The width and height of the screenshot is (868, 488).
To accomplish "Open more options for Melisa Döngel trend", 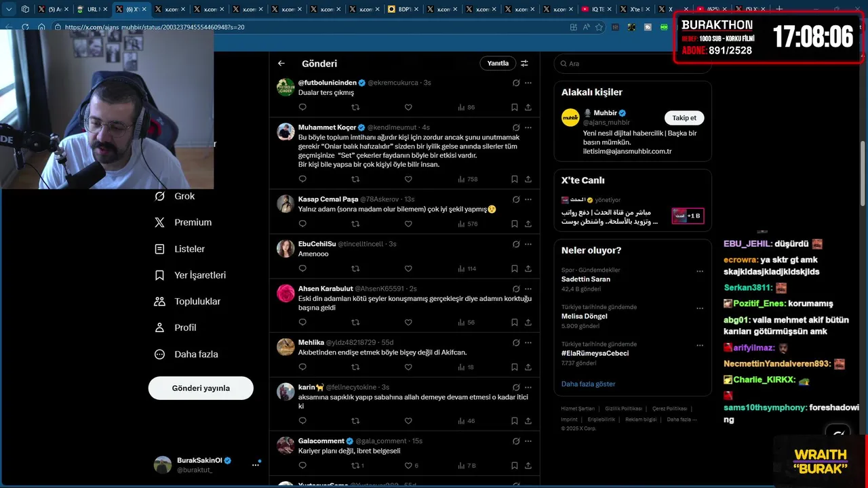I will 700,308.
